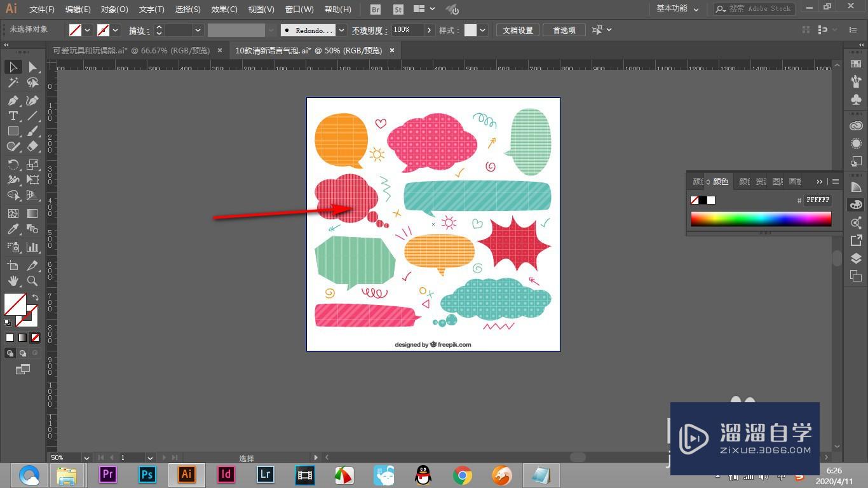
Task: Select the Pen tool
Action: pos(13,100)
